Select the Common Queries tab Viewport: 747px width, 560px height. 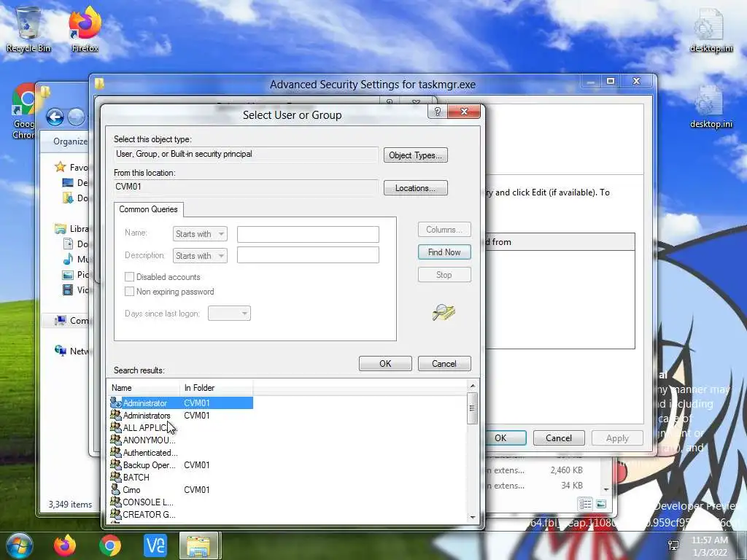pyautogui.click(x=148, y=209)
